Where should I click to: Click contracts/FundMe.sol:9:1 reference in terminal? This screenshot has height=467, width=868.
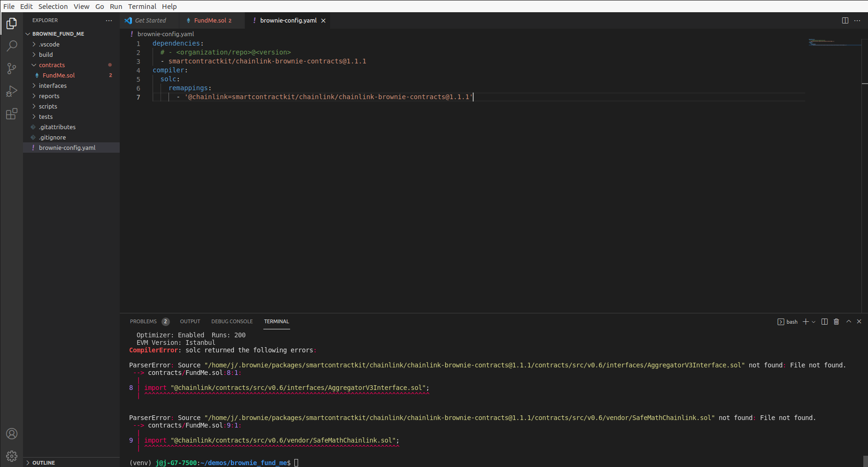point(194,426)
